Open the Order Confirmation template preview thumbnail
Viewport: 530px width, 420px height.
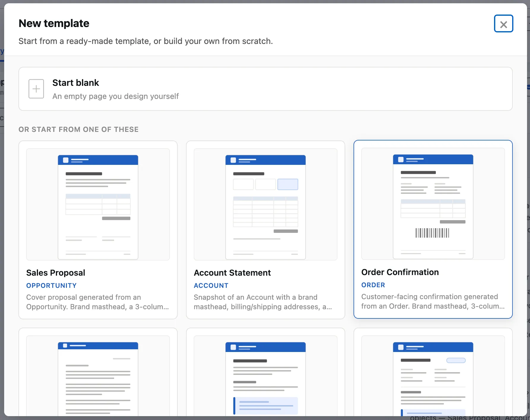(x=433, y=204)
